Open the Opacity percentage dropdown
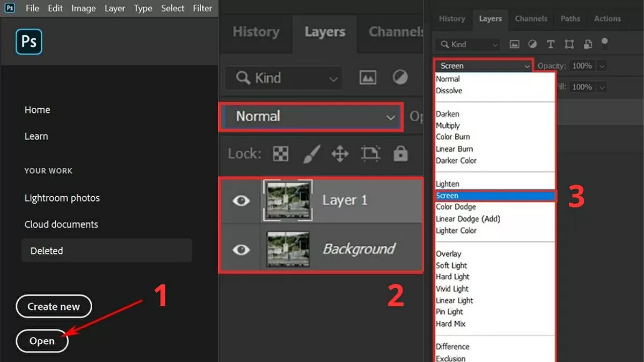This screenshot has height=362, width=644. [x=602, y=65]
